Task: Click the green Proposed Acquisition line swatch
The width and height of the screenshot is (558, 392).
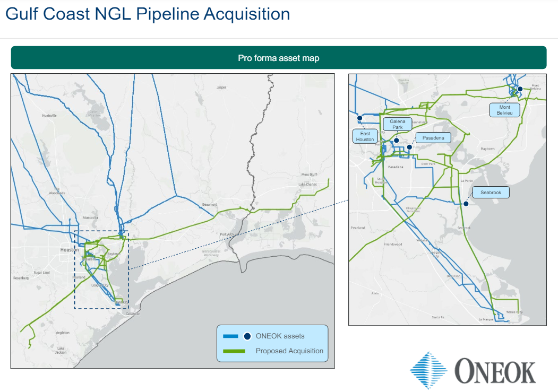Action: click(234, 351)
